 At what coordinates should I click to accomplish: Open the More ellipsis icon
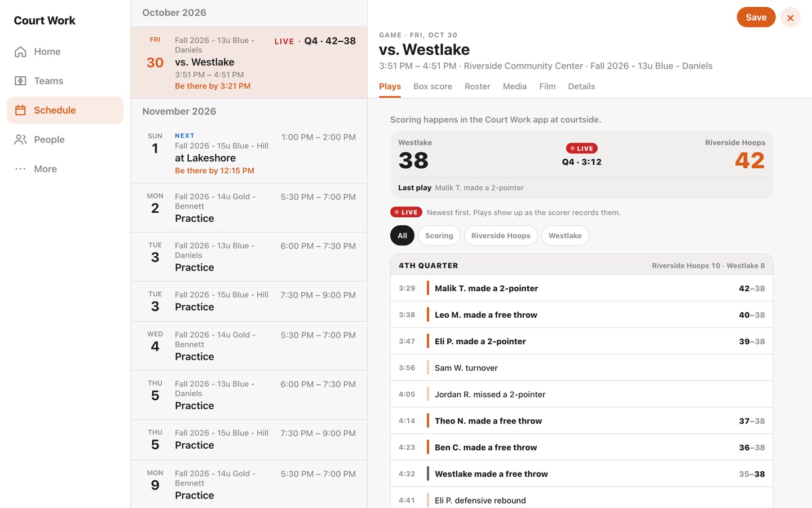pos(20,169)
